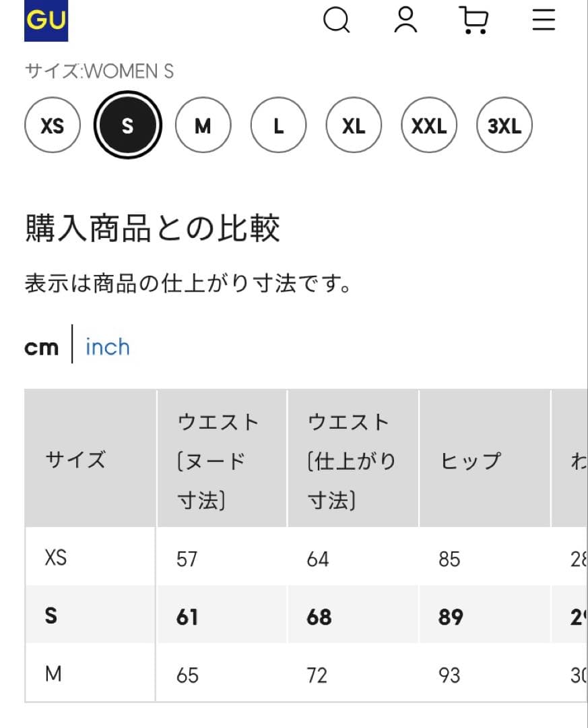
Task: Select size S circle
Action: click(x=127, y=125)
